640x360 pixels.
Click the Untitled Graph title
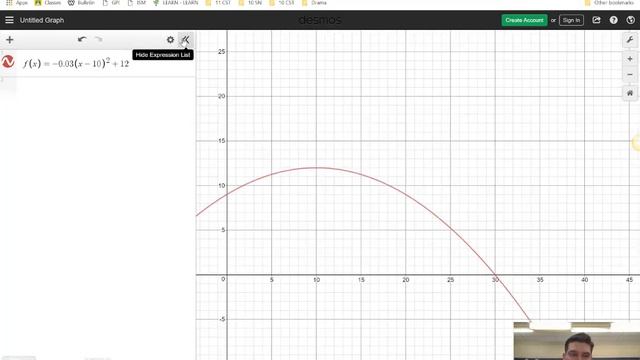[42, 20]
